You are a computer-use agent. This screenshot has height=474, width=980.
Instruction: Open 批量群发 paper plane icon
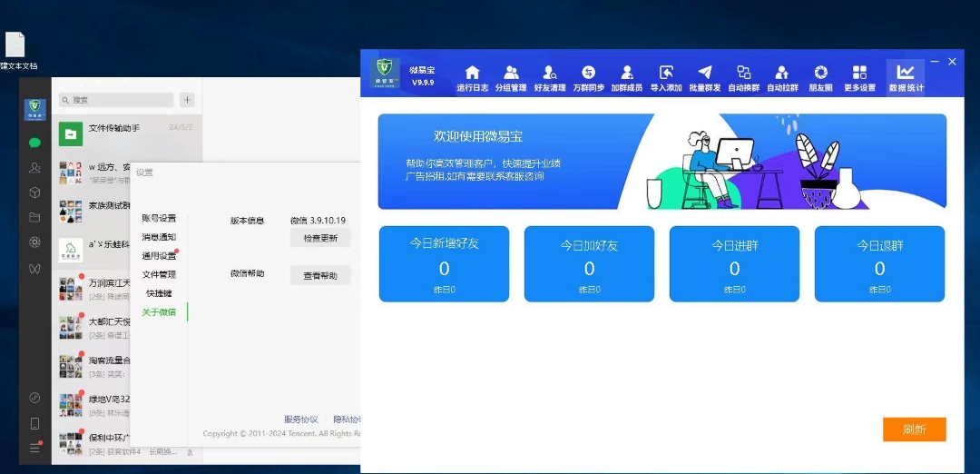pos(705,77)
